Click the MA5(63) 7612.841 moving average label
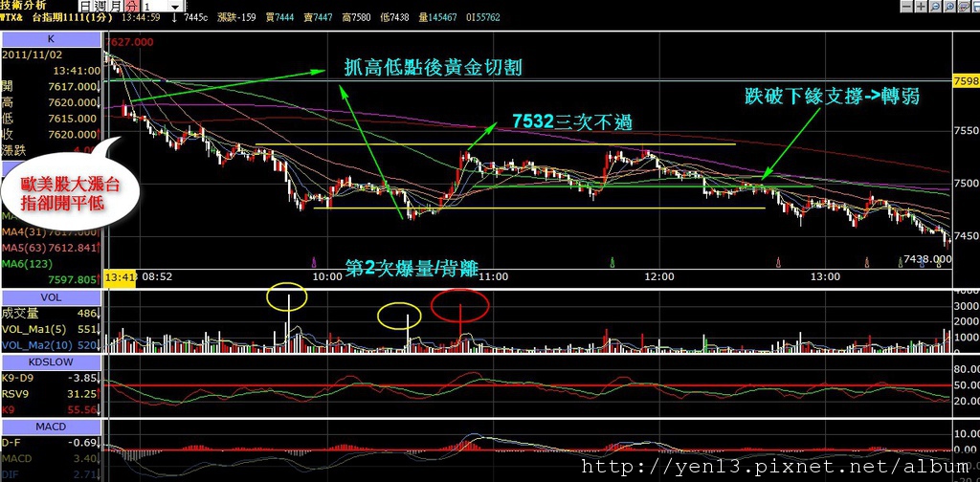980x482 pixels. 52,248
